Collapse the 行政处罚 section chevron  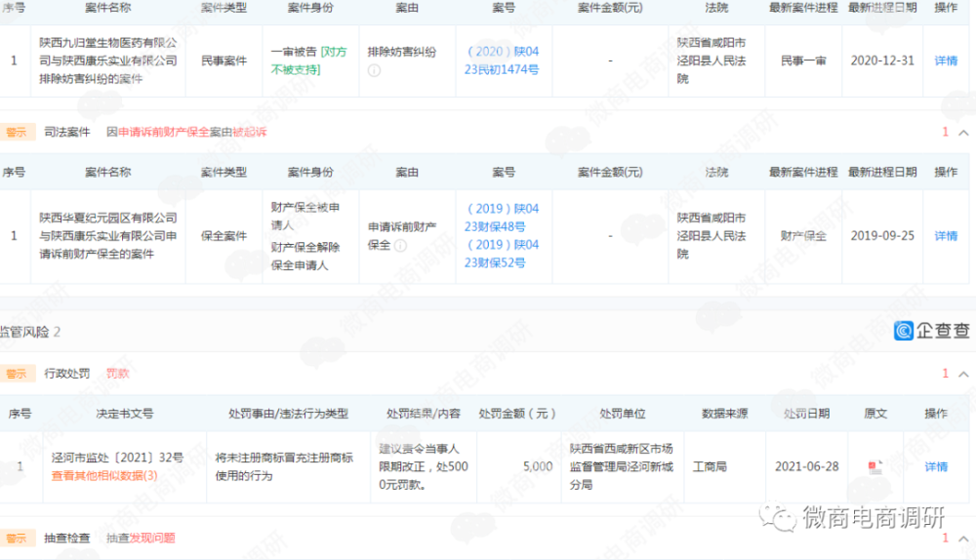963,374
